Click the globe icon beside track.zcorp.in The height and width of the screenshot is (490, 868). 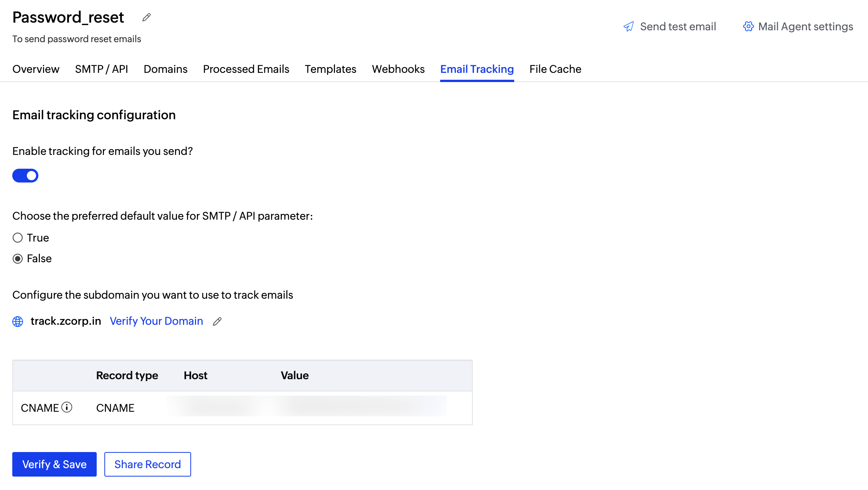(18, 321)
